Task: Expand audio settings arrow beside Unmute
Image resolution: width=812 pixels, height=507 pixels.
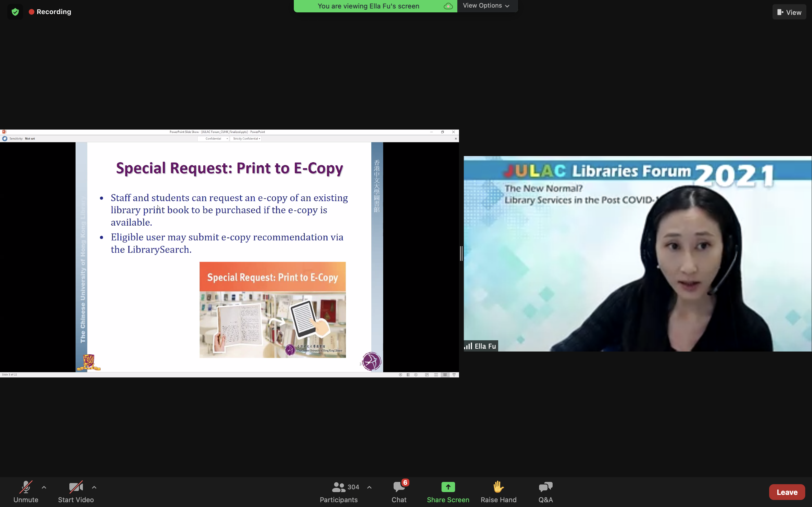Action: click(x=44, y=487)
